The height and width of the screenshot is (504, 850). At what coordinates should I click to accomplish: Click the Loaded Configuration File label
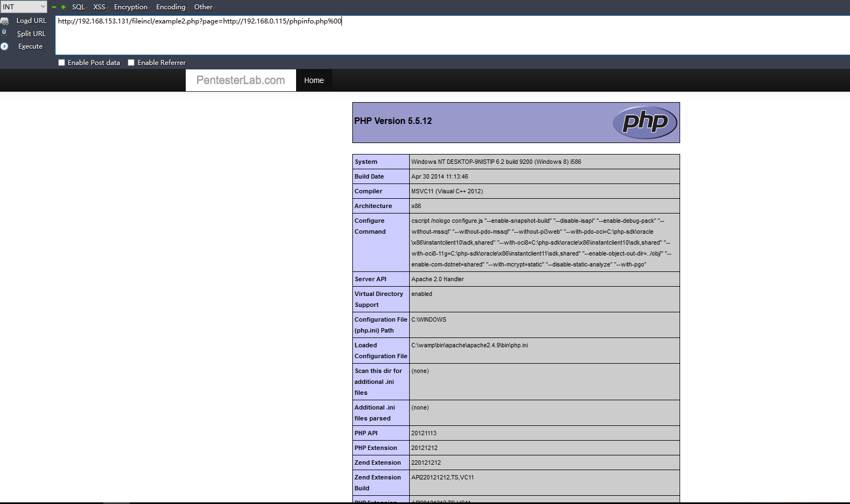(381, 351)
